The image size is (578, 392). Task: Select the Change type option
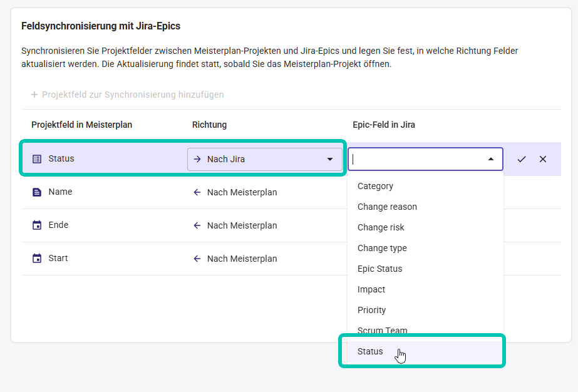coord(425,248)
